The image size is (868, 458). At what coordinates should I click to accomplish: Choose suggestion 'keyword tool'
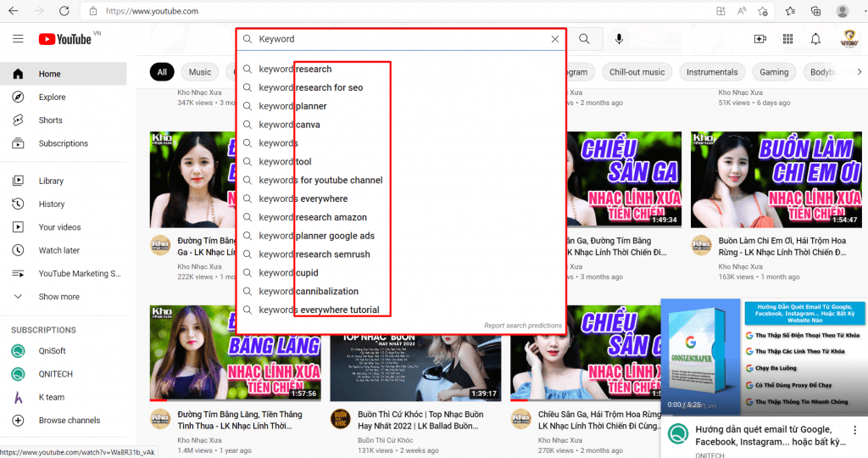click(x=401, y=162)
